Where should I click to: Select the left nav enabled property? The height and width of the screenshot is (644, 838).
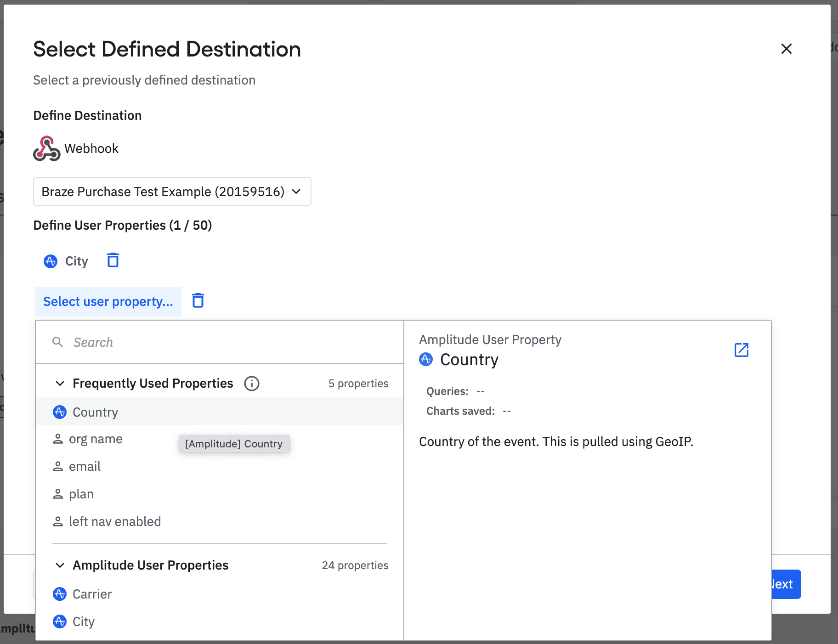(x=115, y=522)
